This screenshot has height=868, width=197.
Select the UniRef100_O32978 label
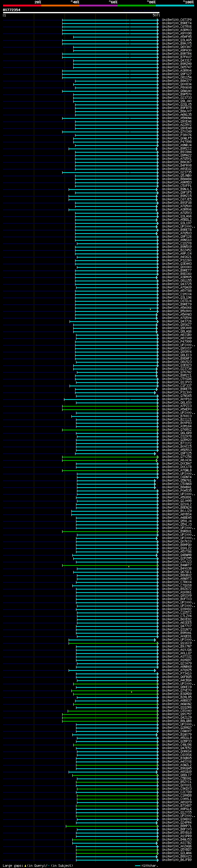click(x=176, y=436)
